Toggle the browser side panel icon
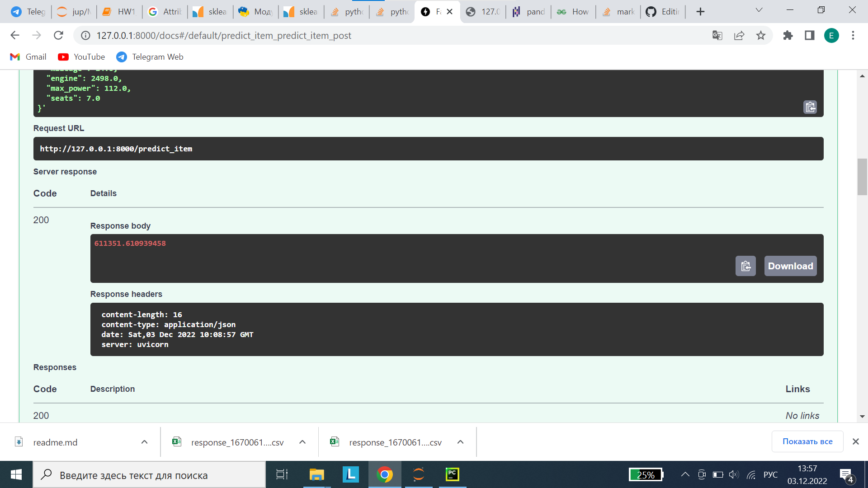The width and height of the screenshot is (868, 488). pos(810,35)
